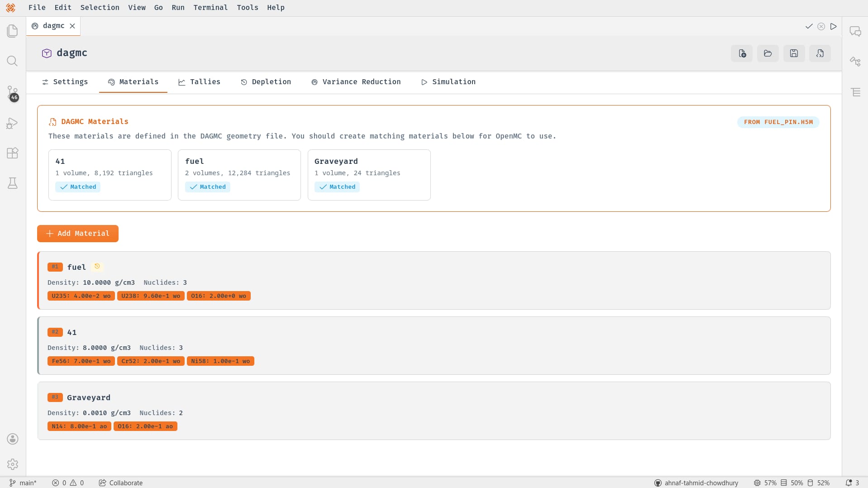Close the dagmc editor tab

[72, 26]
